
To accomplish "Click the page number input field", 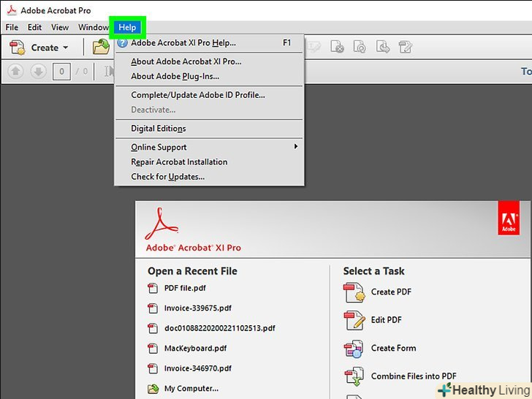I will [61, 72].
